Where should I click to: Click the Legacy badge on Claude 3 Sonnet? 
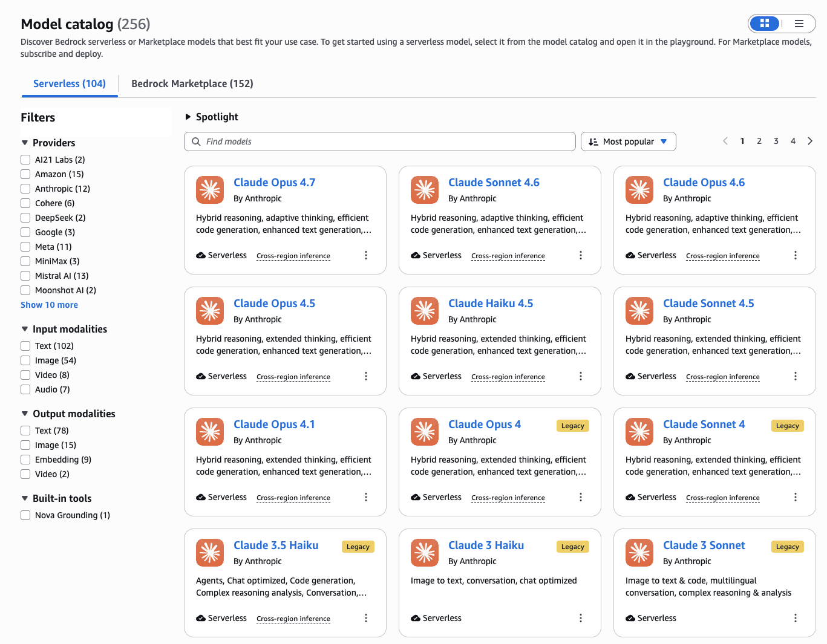788,547
